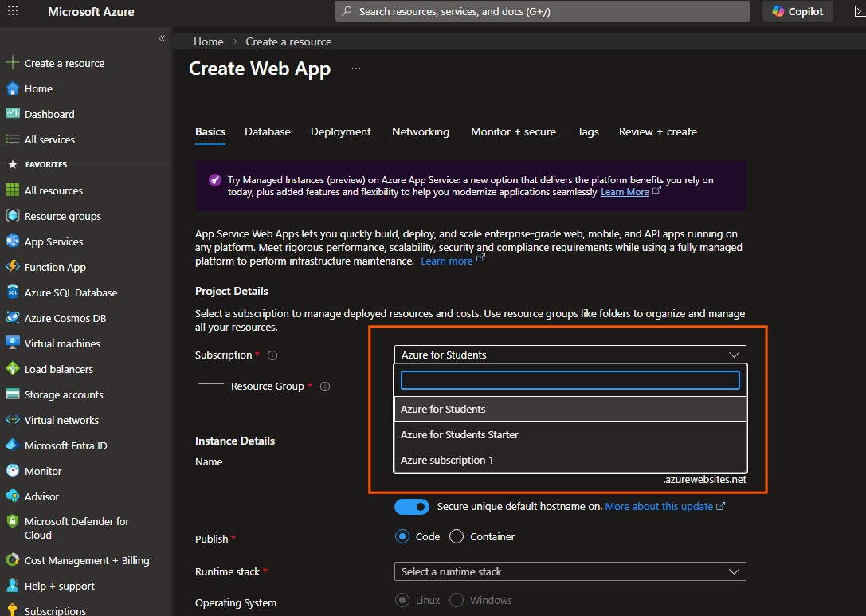
Task: Click the subscription filter search box in dropdown
Action: point(570,380)
